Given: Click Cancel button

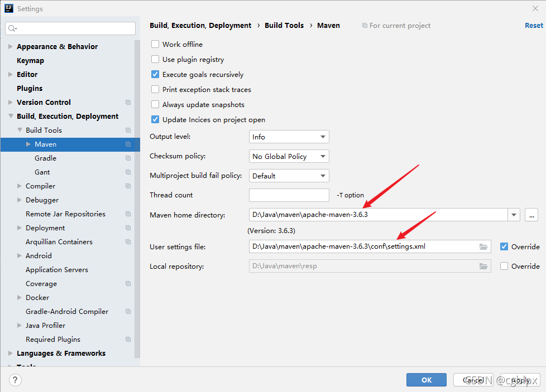Looking at the screenshot, I should pos(473,380).
